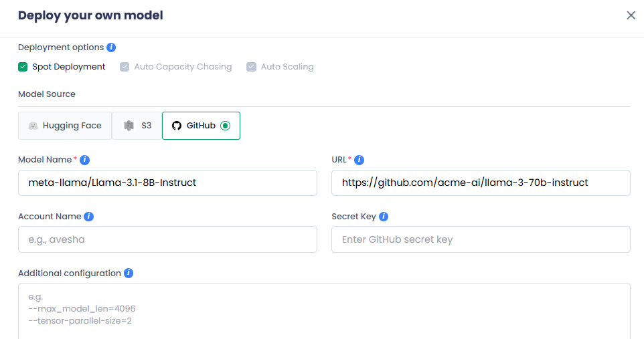644x339 pixels.
Task: Focus the Model Name text field
Action: point(167,183)
